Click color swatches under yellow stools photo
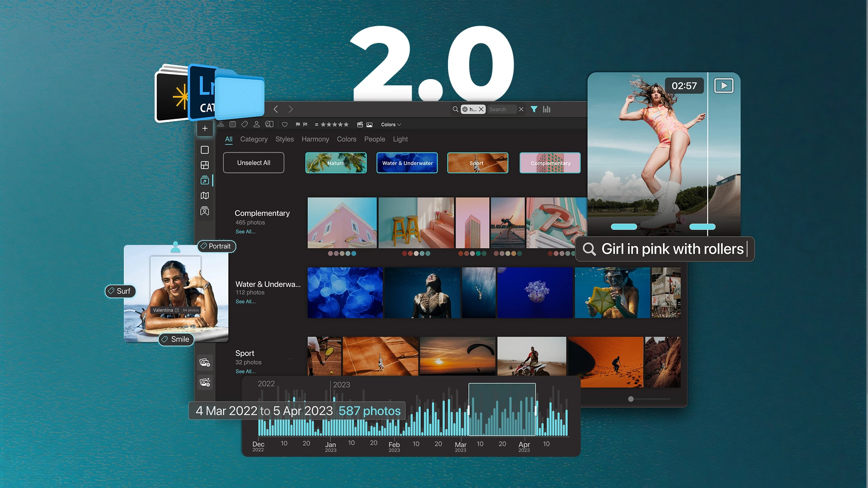The width and height of the screenshot is (868, 488). click(x=416, y=253)
